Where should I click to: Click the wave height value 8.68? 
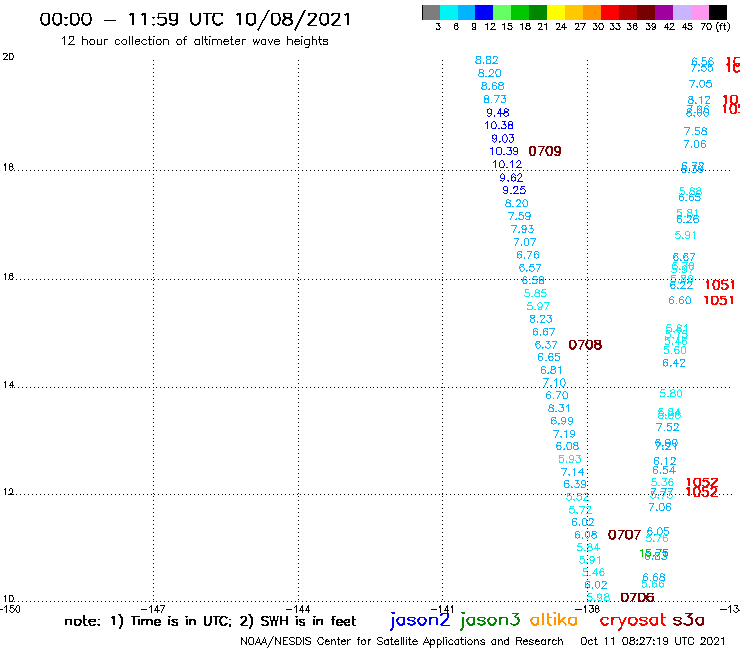click(x=492, y=86)
